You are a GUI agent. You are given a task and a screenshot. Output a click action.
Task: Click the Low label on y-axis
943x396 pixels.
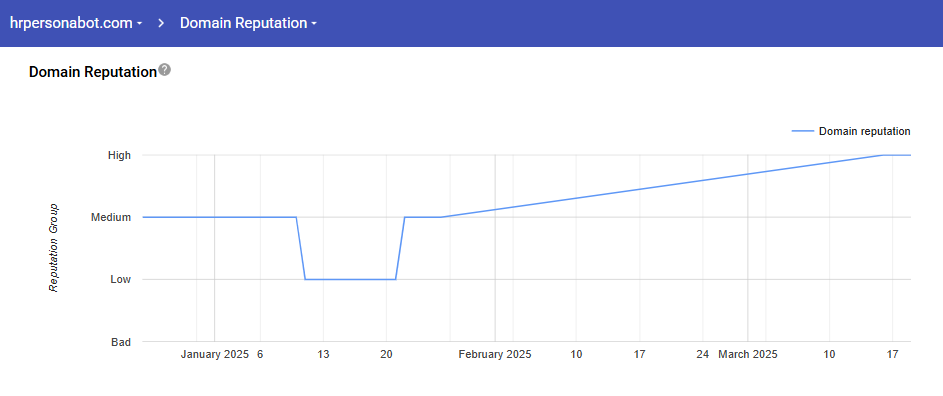(120, 279)
